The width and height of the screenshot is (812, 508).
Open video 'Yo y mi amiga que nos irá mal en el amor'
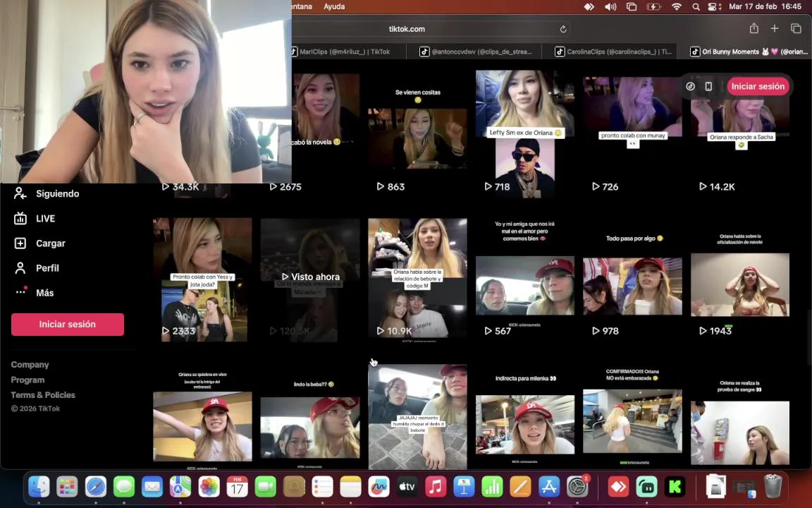tap(525, 279)
